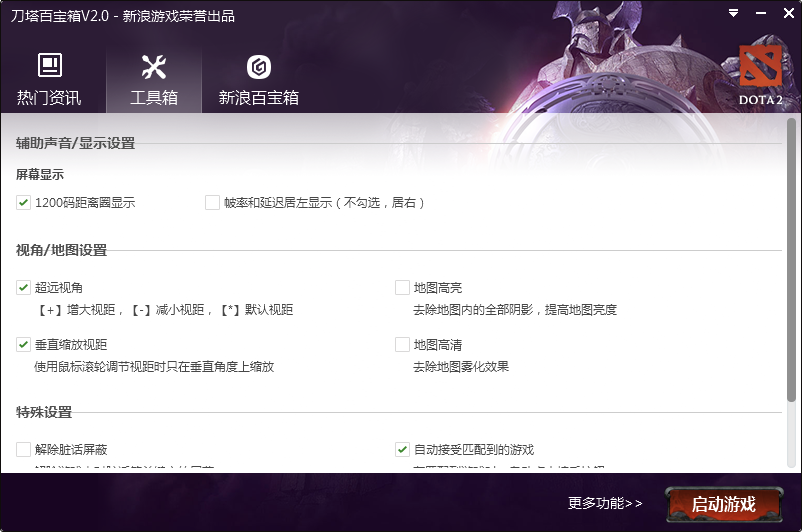
Task: Enable the 地图高亮 option
Action: point(402,288)
